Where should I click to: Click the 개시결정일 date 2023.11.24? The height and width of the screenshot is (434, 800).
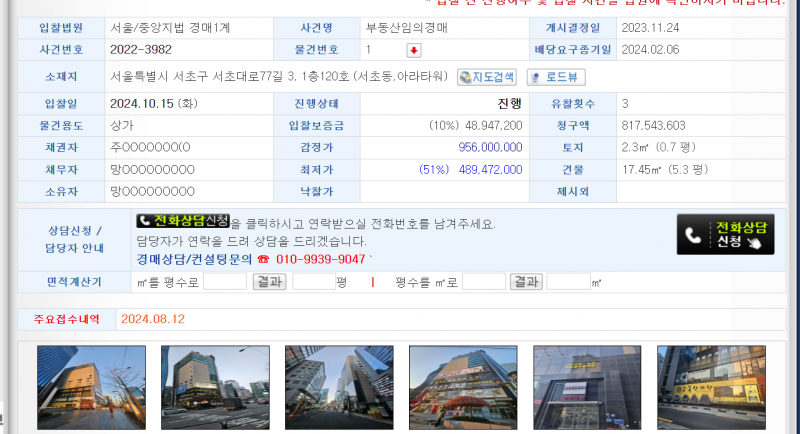coord(651,28)
